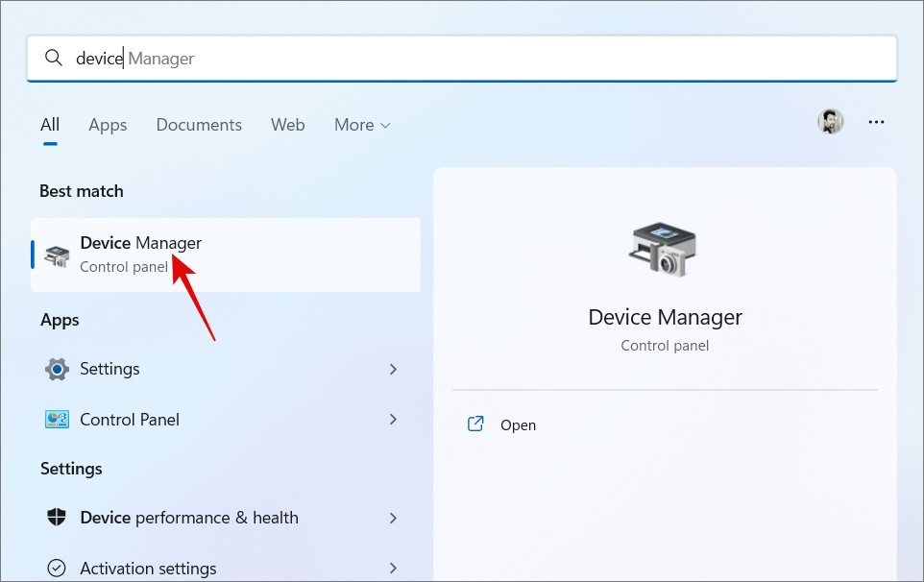Click Device Manager title in preview pane

tap(665, 318)
